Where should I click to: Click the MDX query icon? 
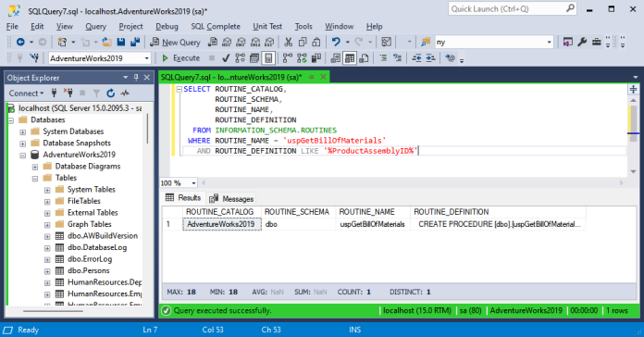[227, 42]
